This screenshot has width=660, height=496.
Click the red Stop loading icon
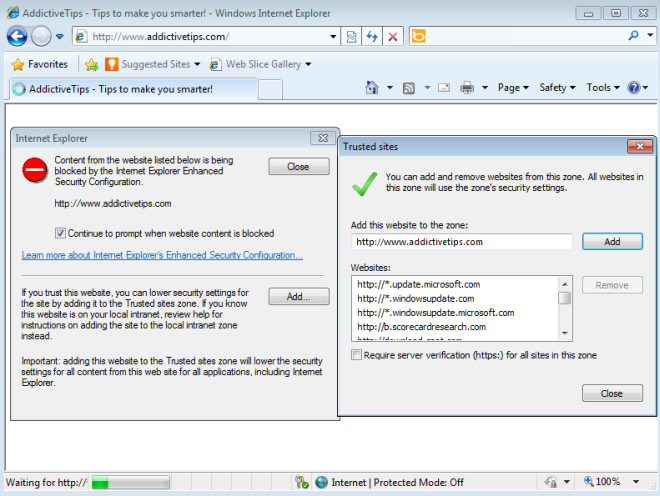393,37
